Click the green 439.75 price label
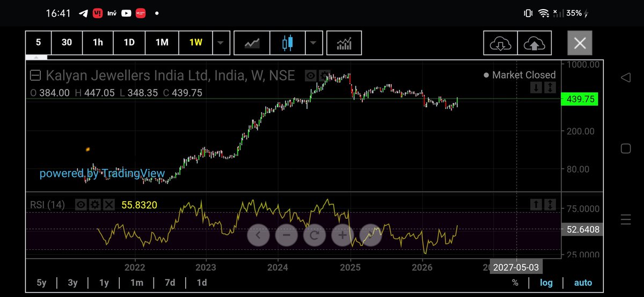644x297 pixels. click(579, 99)
